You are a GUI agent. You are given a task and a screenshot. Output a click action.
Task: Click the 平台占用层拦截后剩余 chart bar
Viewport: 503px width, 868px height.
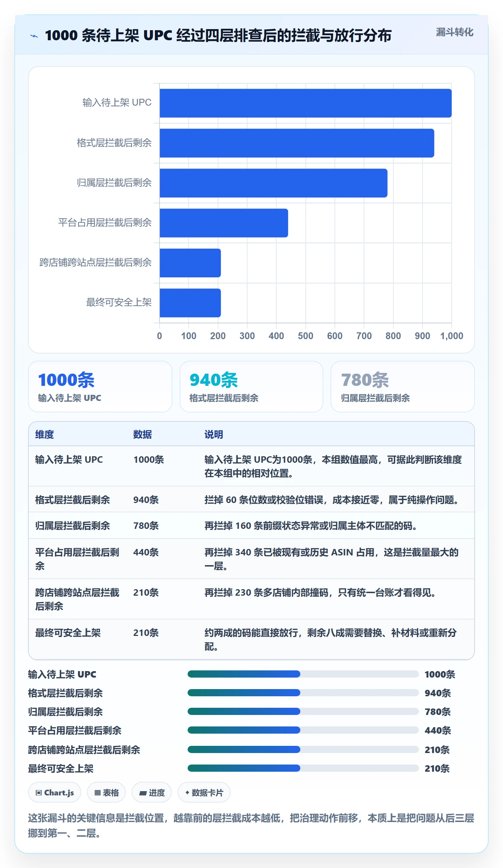[224, 223]
